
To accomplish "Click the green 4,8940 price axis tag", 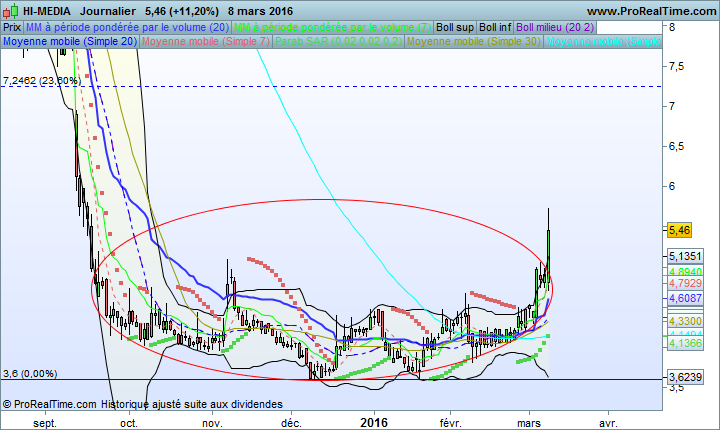I will 685,272.
